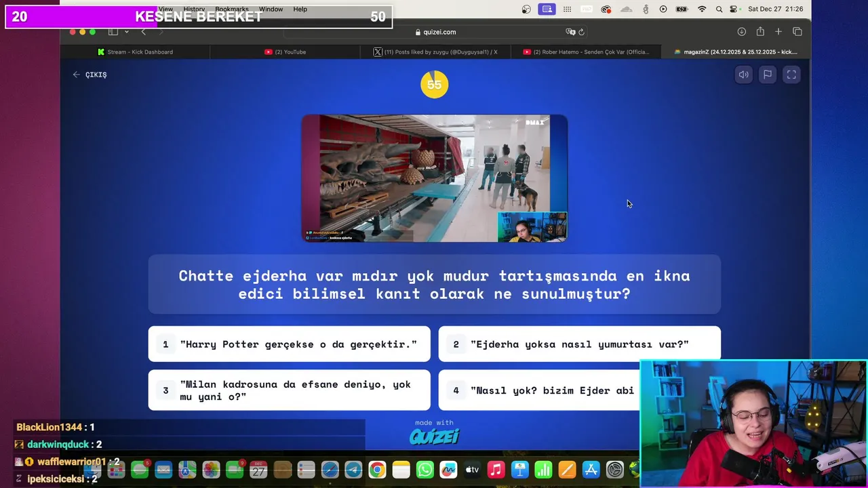Open the Bookmarks menu
This screenshot has height=488, width=868.
(x=232, y=9)
